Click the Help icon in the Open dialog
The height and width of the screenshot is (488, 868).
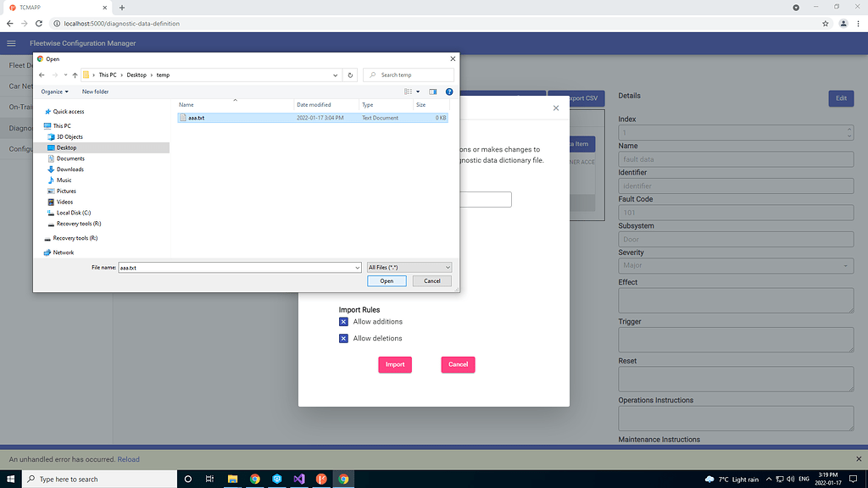point(448,91)
